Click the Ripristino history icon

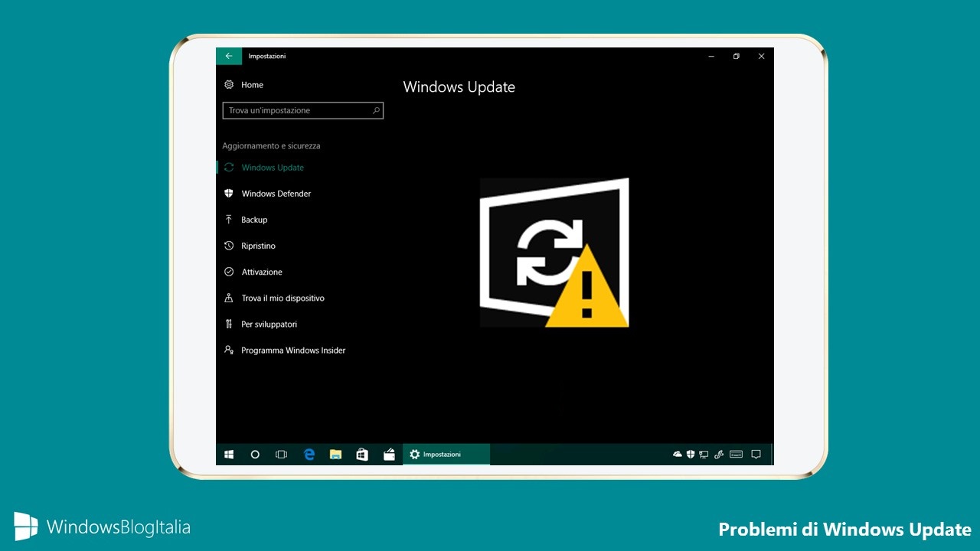pyautogui.click(x=228, y=246)
